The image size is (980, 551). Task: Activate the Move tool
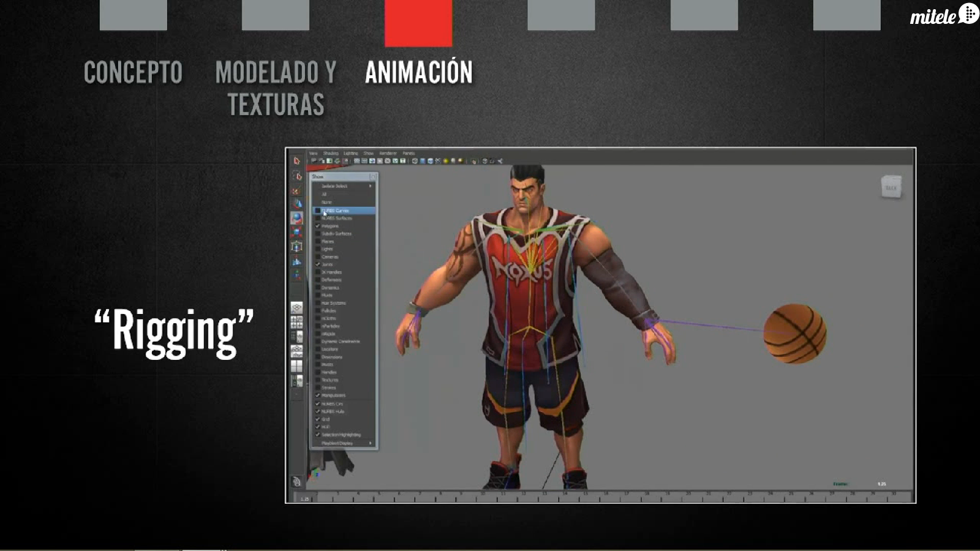click(296, 204)
